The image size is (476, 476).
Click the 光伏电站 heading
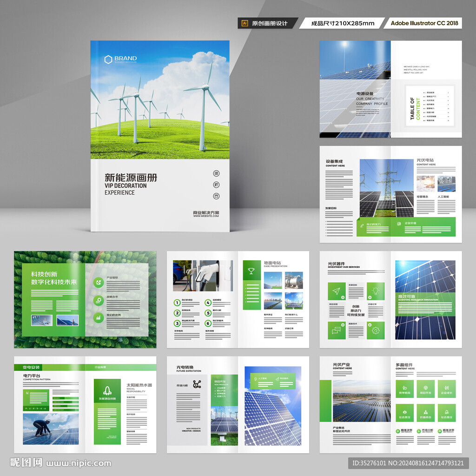425,160
